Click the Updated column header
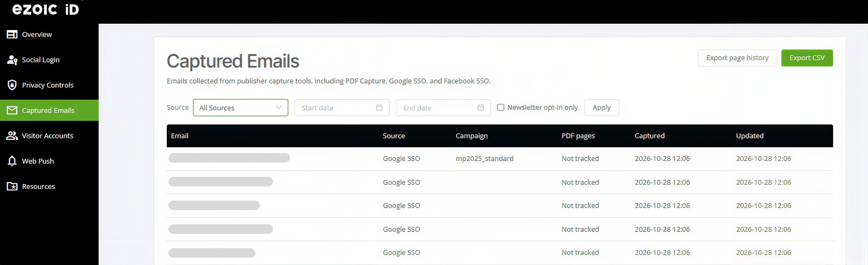 750,136
